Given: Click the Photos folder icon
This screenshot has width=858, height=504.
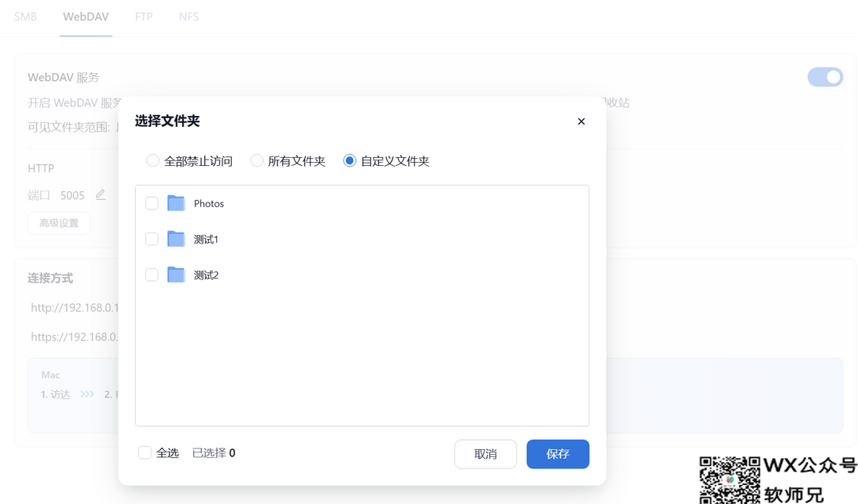Looking at the screenshot, I should click(x=176, y=203).
